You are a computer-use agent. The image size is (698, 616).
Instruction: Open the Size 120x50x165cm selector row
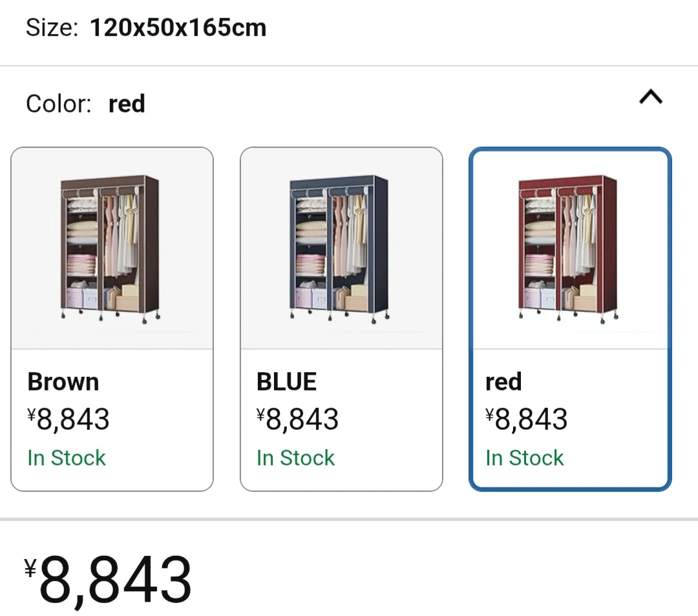pyautogui.click(x=349, y=28)
